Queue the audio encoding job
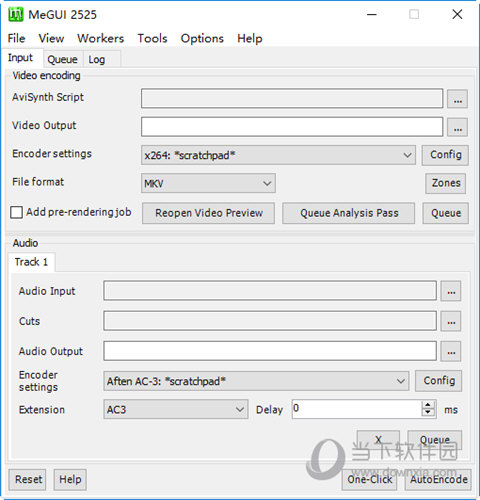This screenshot has width=480, height=500. [x=435, y=440]
